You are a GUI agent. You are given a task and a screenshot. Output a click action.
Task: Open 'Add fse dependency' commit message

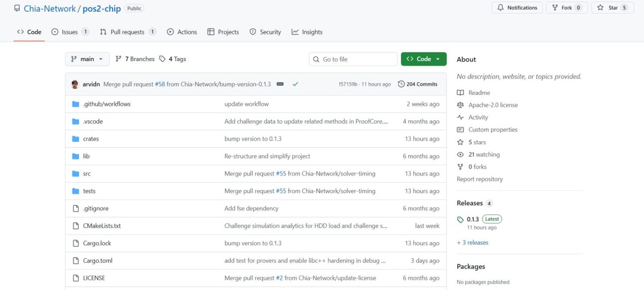point(251,208)
